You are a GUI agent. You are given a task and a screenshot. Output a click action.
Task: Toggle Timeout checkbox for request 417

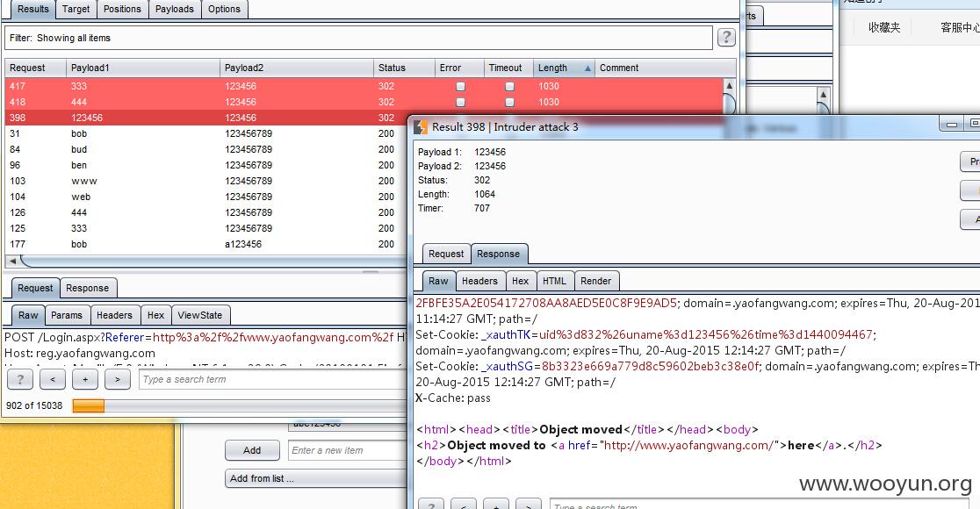[509, 86]
